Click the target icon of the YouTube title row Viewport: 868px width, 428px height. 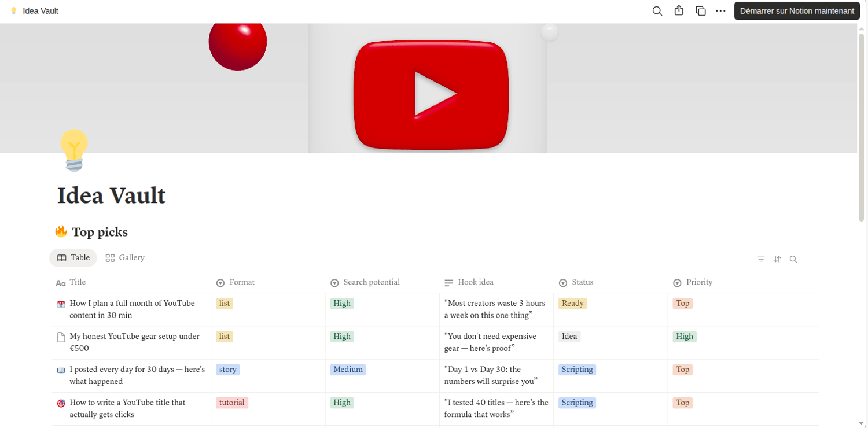pos(61,403)
